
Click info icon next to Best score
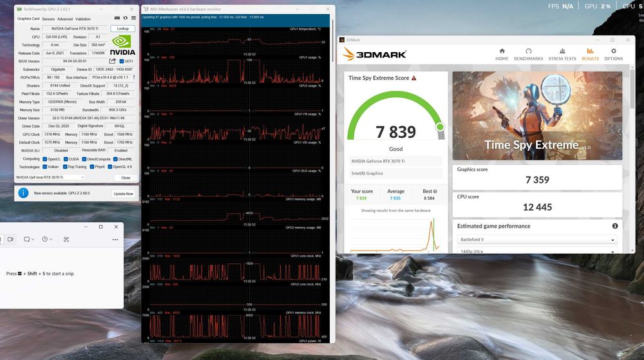point(435,191)
